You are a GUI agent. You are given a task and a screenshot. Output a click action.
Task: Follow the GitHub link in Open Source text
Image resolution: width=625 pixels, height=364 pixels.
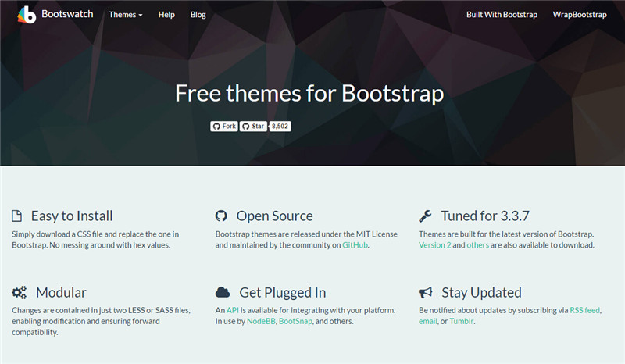pyautogui.click(x=355, y=245)
